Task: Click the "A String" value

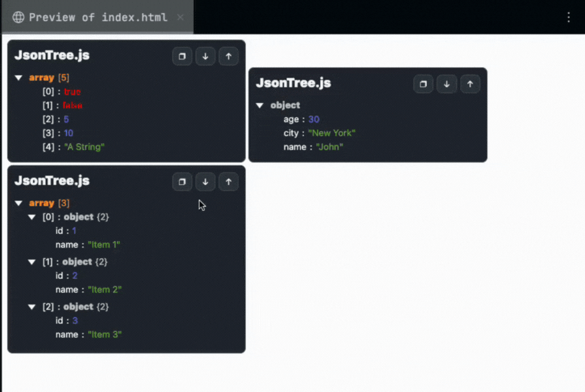Action: pos(84,147)
